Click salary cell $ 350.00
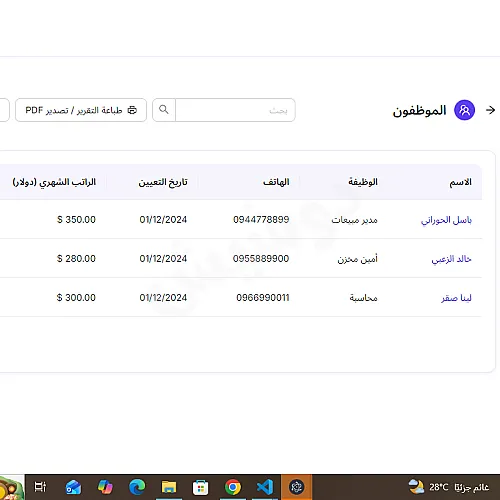 coord(76,220)
